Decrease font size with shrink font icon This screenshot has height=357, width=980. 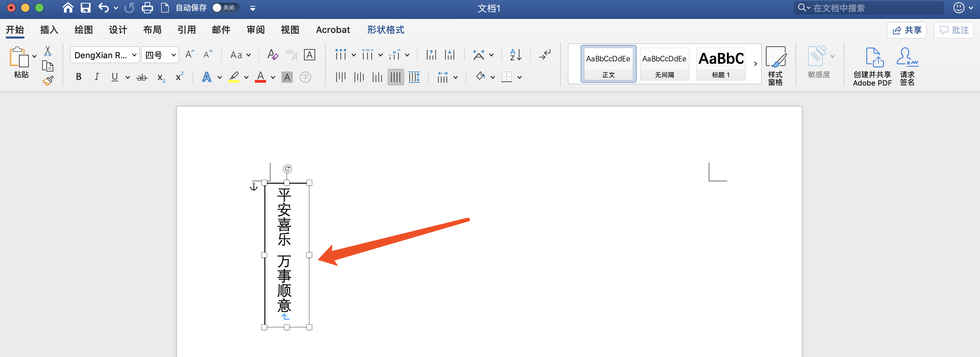(x=208, y=55)
